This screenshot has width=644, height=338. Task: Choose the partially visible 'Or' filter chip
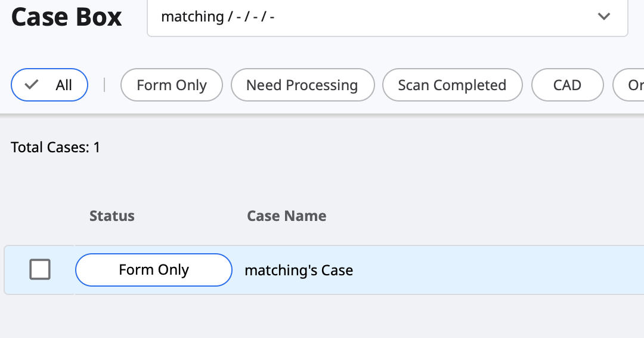628,85
